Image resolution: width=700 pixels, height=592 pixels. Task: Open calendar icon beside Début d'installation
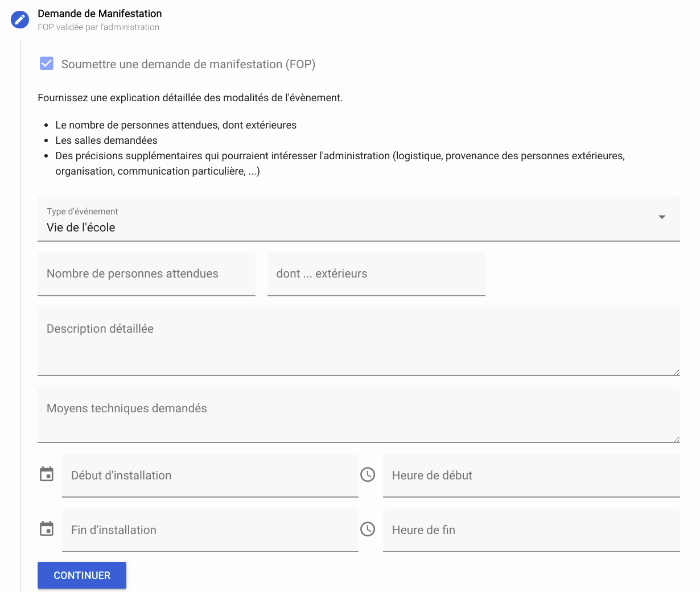click(47, 474)
